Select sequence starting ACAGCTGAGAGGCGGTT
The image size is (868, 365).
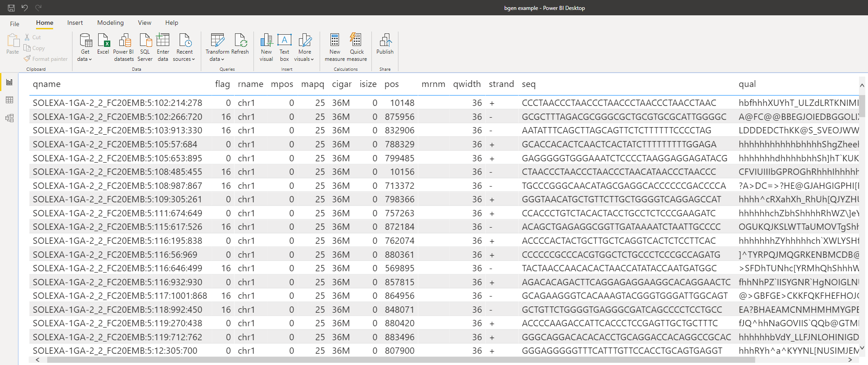point(621,227)
